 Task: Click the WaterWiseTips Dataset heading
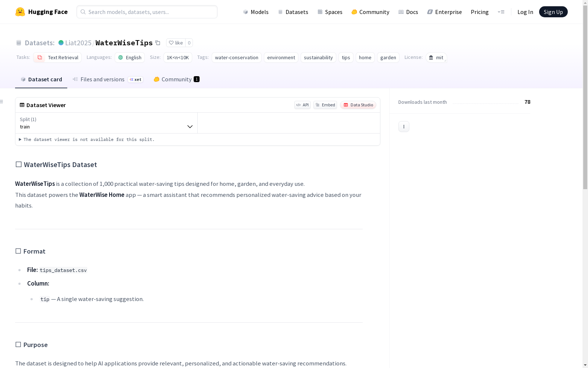point(56,164)
